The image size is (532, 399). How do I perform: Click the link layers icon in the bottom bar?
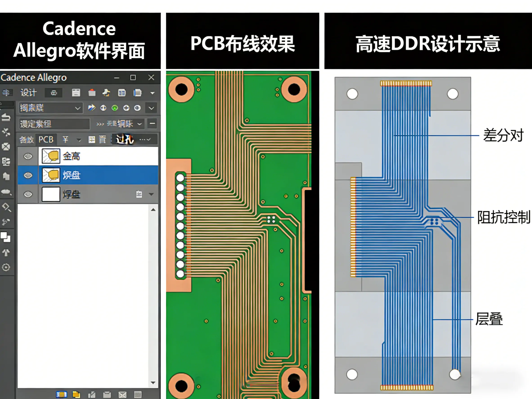pyautogui.click(x=61, y=395)
